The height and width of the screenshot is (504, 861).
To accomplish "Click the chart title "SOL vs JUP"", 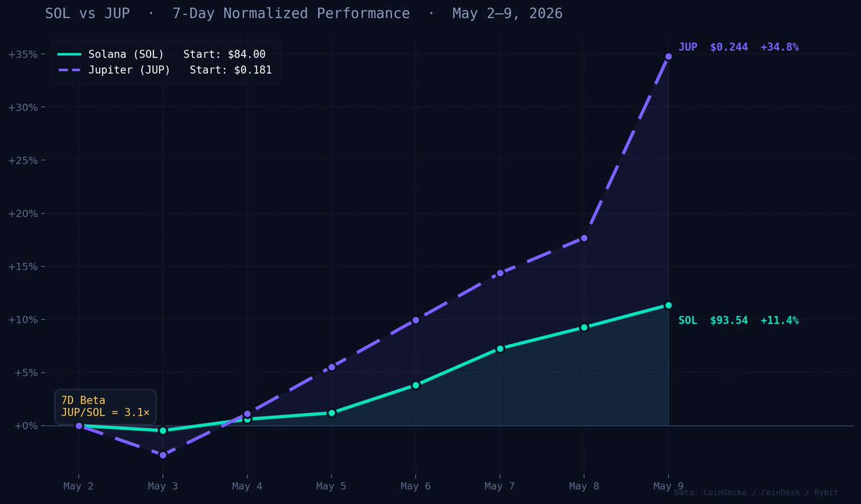I will pyautogui.click(x=87, y=14).
